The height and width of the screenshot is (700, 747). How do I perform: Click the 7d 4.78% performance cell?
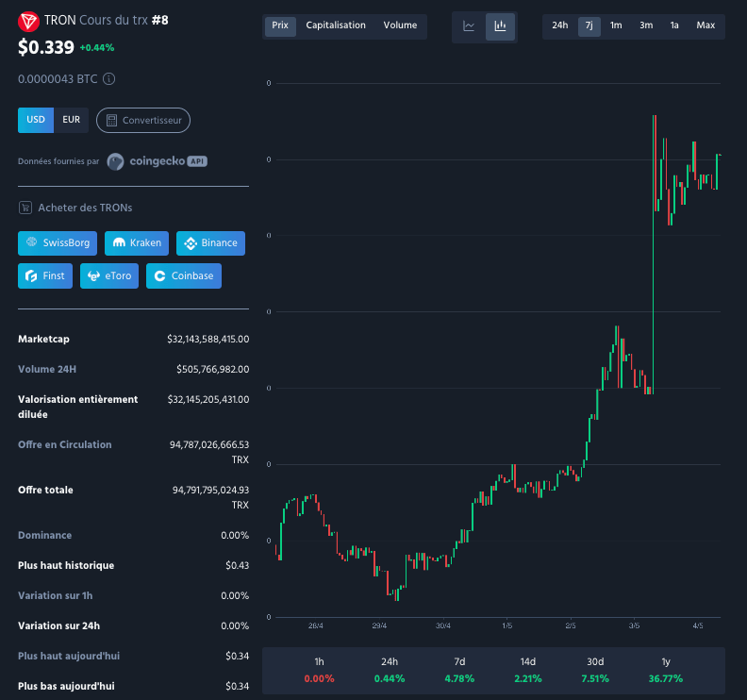tap(459, 671)
